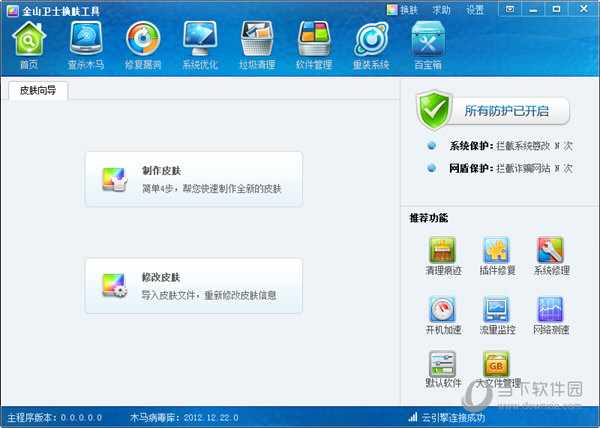
Task: Click 木马病毒库 2012.12.22.0 database text
Action: point(184,417)
